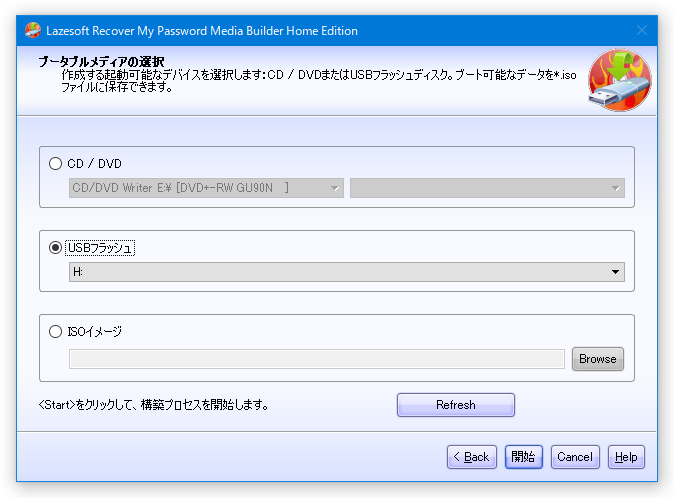
Task: Click the ブータブルメディアの選択 heading text
Action: click(x=101, y=61)
